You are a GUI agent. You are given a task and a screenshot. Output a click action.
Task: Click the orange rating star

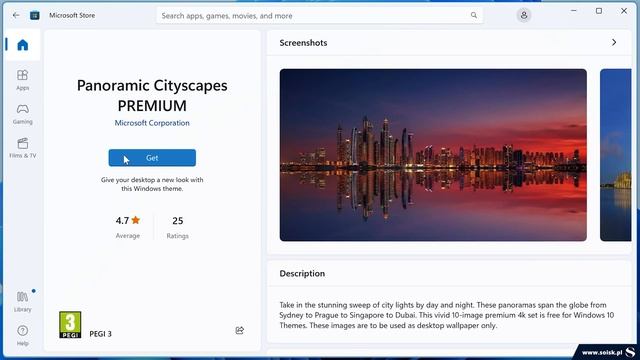(x=136, y=220)
